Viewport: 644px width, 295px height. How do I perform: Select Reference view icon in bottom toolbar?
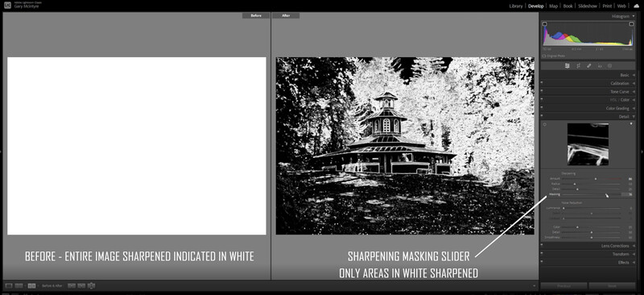[19, 285]
